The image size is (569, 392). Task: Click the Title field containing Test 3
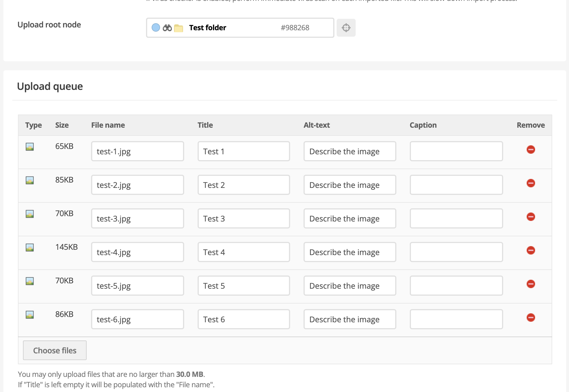[244, 218]
